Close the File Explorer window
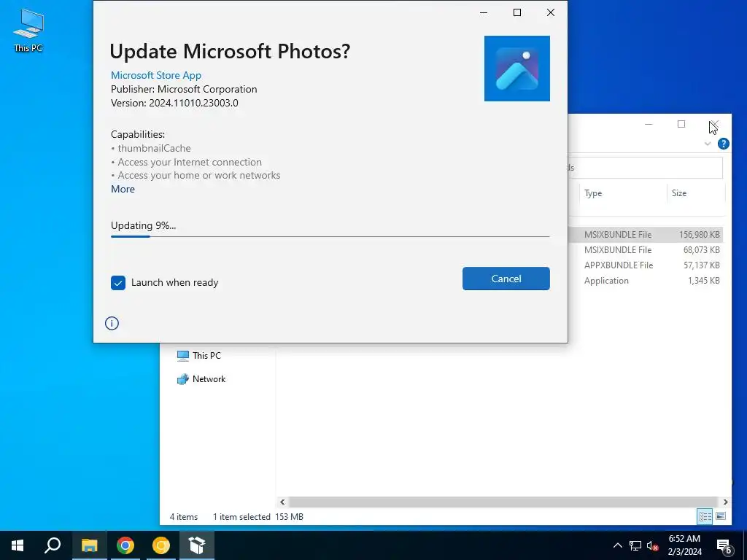Image resolution: width=747 pixels, height=560 pixels. tap(715, 124)
